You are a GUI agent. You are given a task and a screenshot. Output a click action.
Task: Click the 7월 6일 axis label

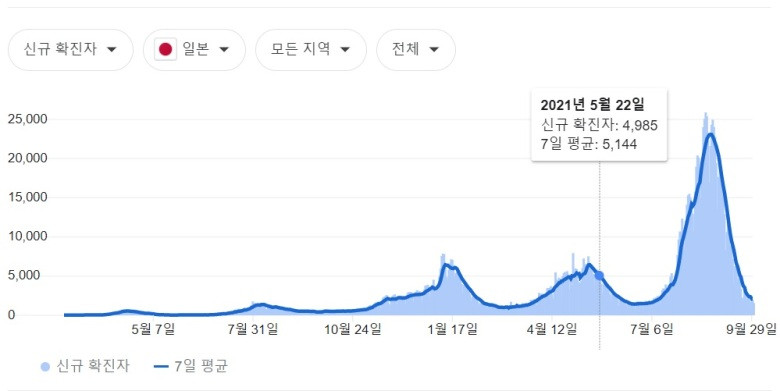click(652, 329)
